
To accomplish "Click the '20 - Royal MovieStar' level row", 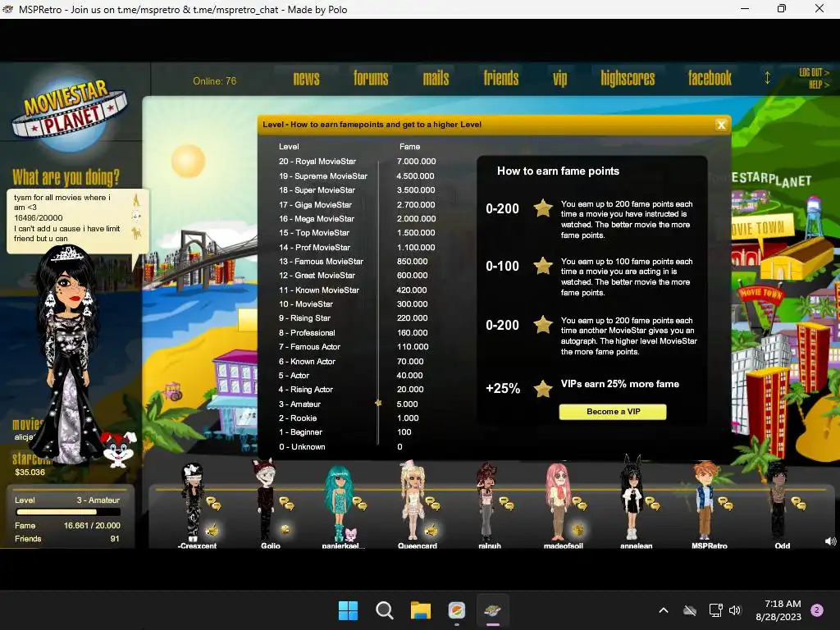I will click(x=317, y=162).
